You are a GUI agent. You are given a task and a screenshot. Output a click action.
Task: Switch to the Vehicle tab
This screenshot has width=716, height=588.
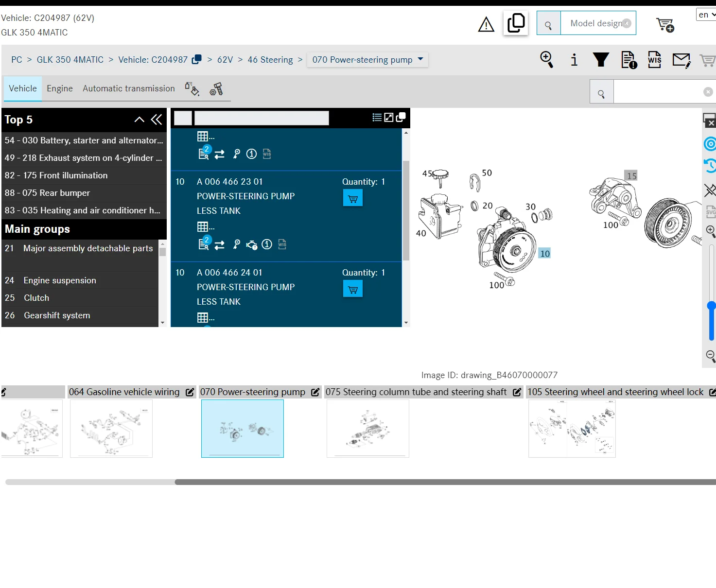pyautogui.click(x=23, y=88)
